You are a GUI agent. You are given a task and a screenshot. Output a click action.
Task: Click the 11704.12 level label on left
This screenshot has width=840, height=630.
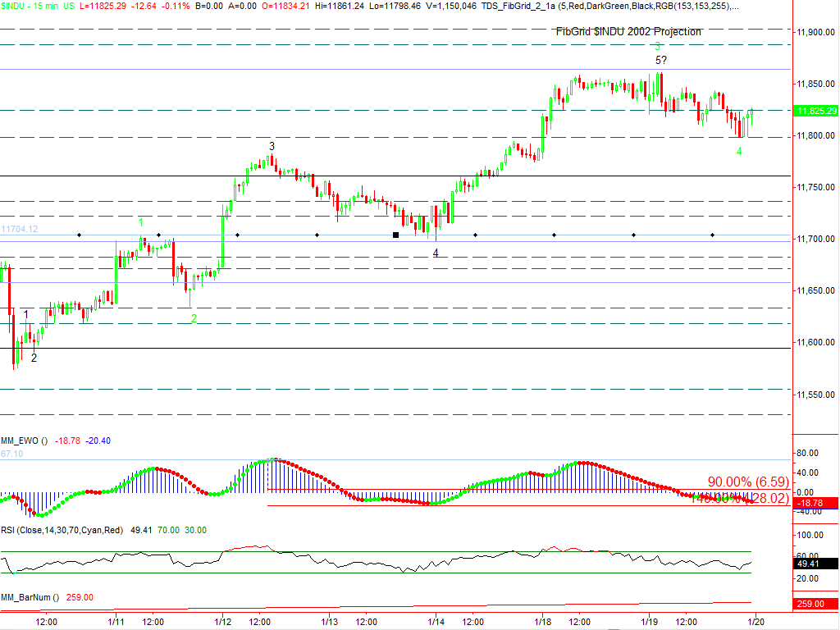(20, 230)
